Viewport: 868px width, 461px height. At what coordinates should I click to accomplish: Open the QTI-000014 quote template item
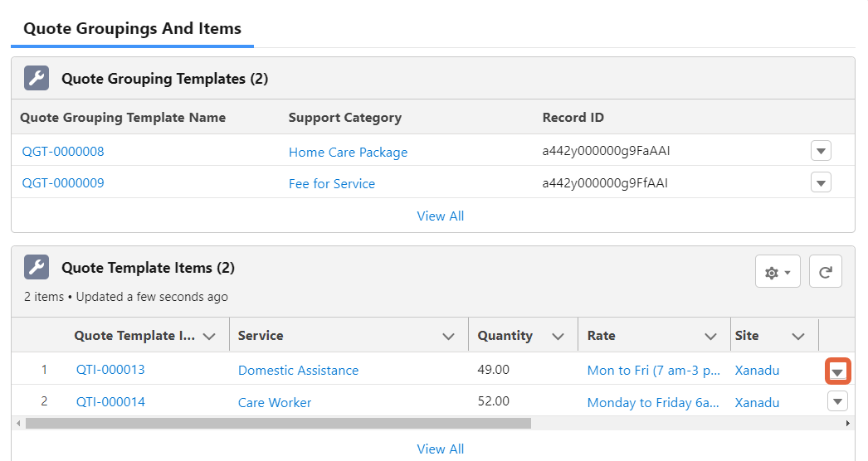(x=110, y=402)
